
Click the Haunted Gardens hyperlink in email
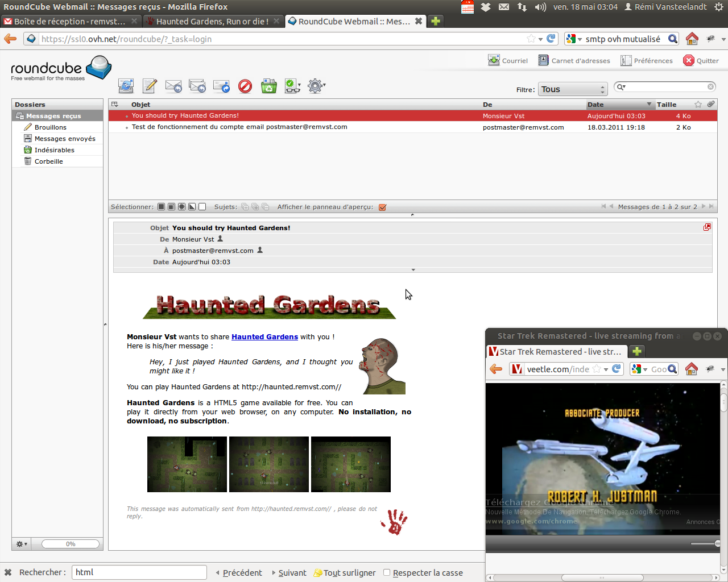point(264,337)
